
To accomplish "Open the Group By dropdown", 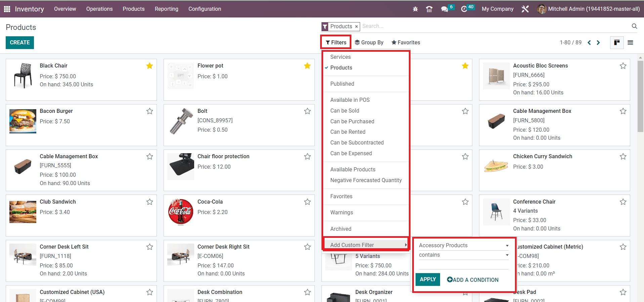I will pos(369,42).
